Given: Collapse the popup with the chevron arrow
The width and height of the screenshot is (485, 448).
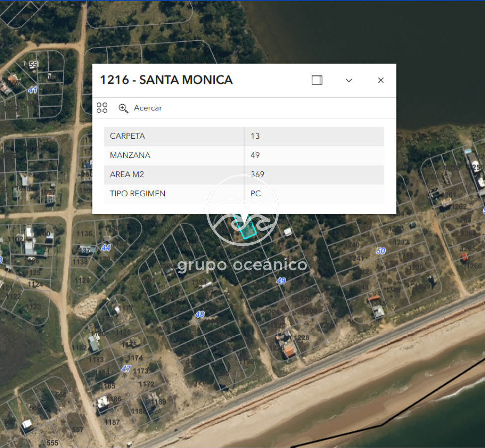Looking at the screenshot, I should click(x=349, y=81).
